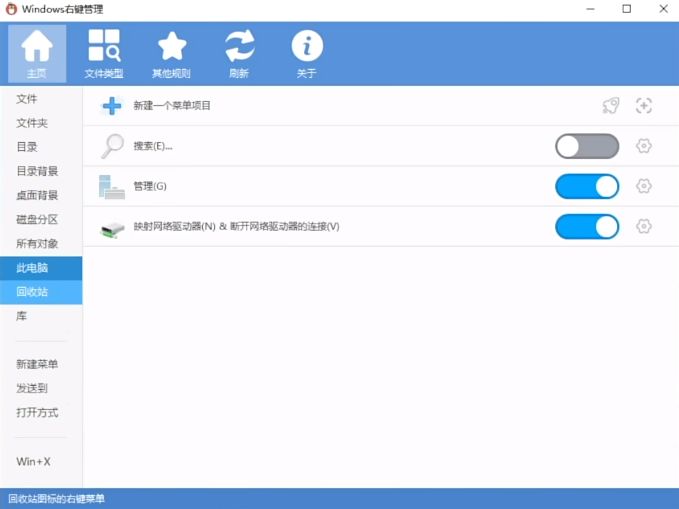Select 桌面背景 in the sidebar
679x509 pixels.
tap(41, 195)
